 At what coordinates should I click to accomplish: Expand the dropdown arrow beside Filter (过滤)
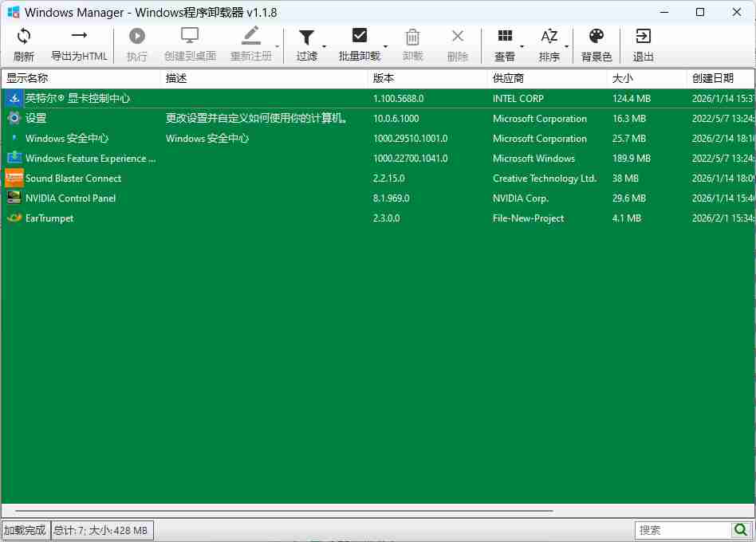[x=324, y=47]
